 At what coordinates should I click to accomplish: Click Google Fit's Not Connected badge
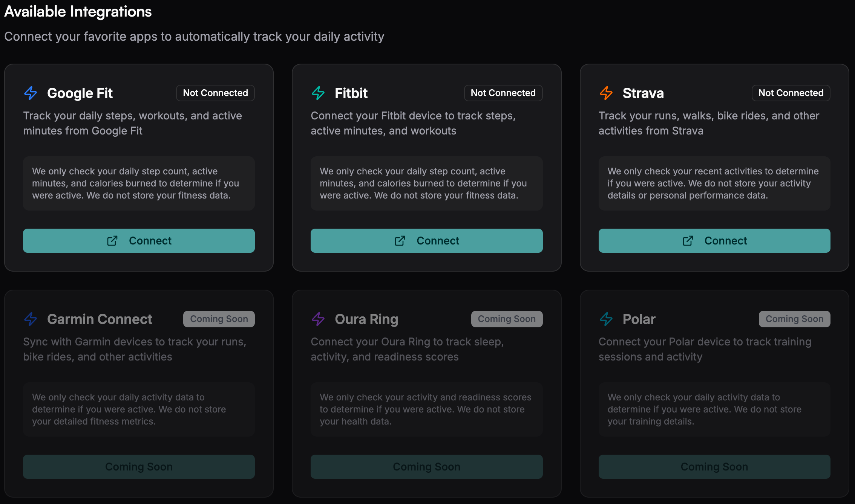[x=215, y=93]
